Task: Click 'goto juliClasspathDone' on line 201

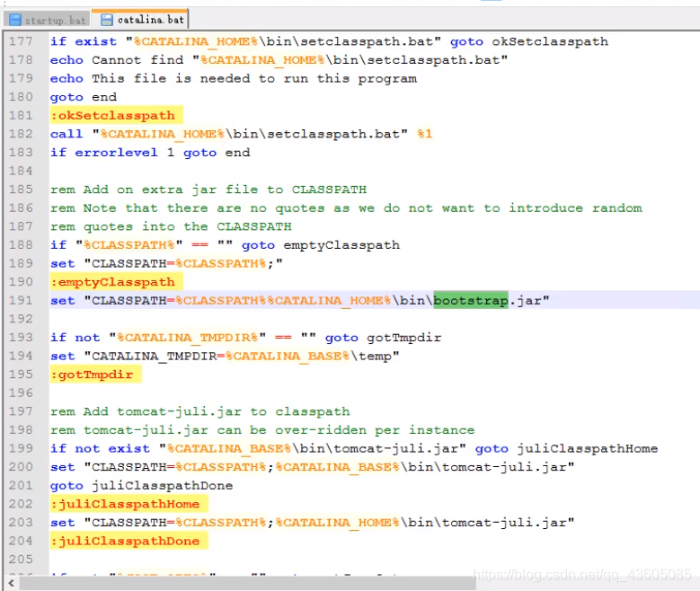Action: pos(141,486)
